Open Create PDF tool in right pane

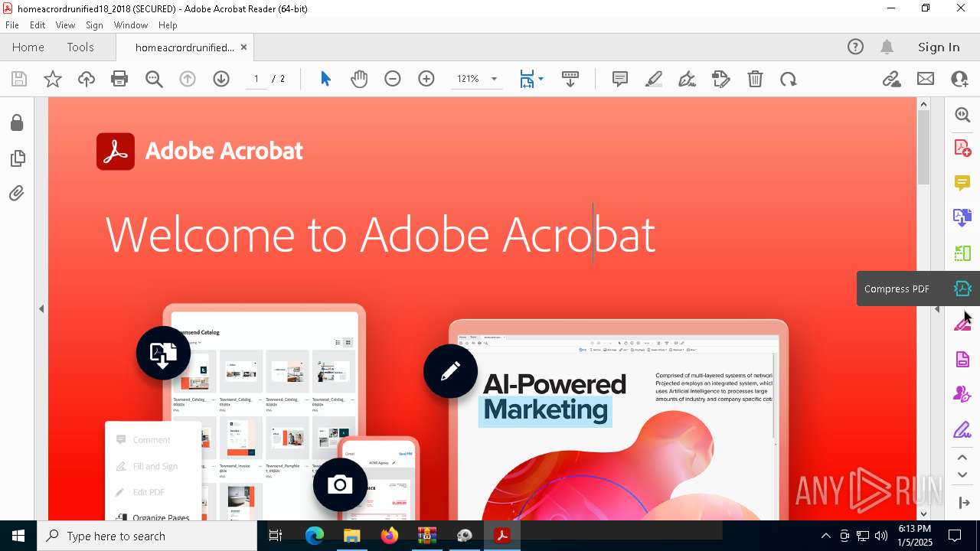tap(962, 148)
